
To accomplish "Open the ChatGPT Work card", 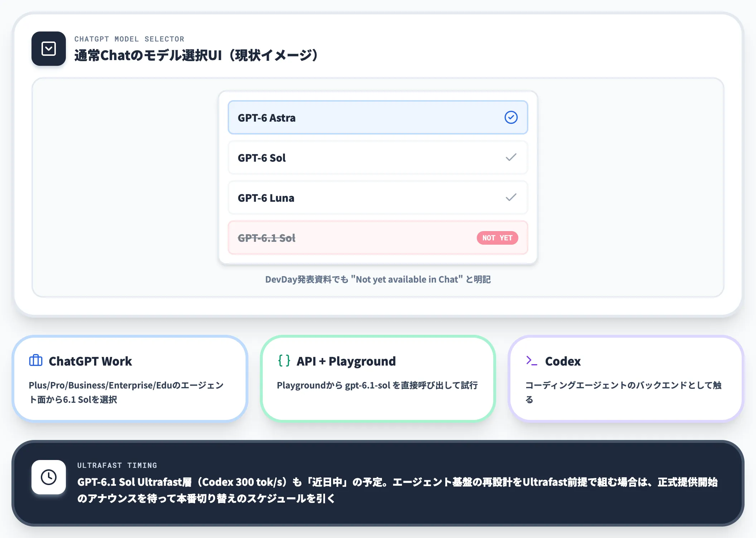I will [130, 379].
